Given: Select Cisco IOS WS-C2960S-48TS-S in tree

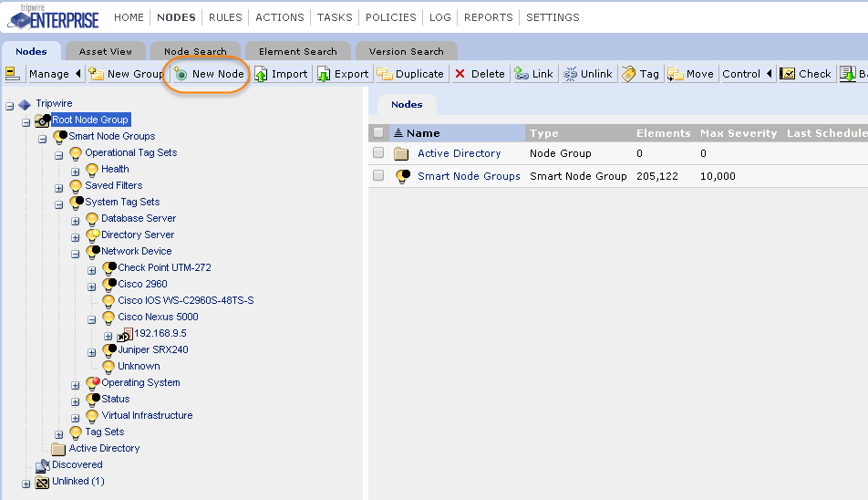Looking at the screenshot, I should [186, 301].
